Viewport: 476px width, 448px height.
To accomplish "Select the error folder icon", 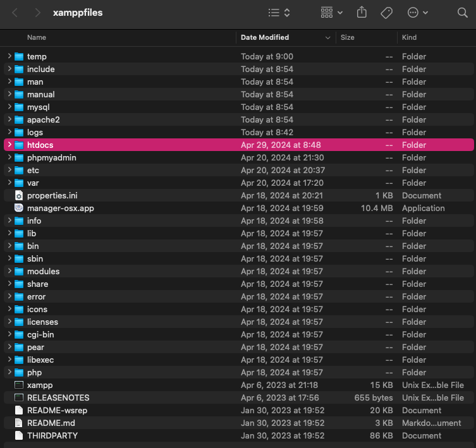I will 19,297.
